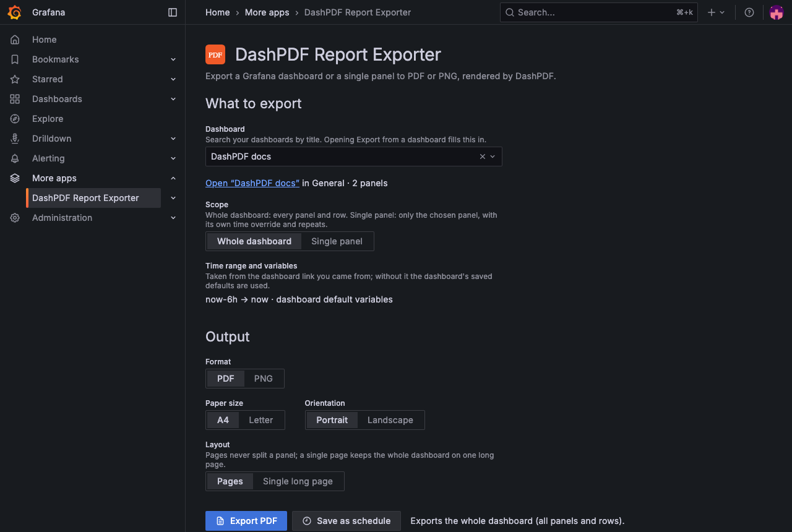Choose PDF format
The width and height of the screenshot is (792, 532).
[x=226, y=379]
